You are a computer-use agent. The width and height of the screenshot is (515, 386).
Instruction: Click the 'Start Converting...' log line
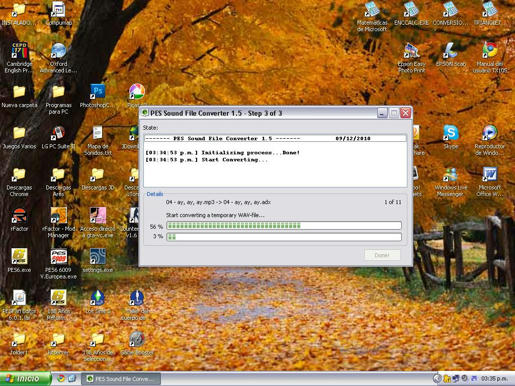tap(207, 160)
